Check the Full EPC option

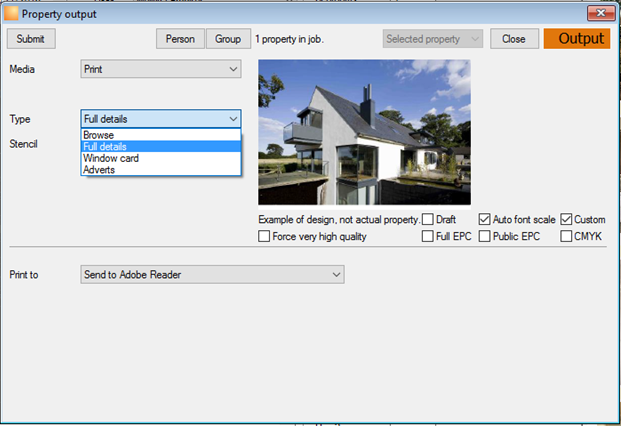click(427, 236)
